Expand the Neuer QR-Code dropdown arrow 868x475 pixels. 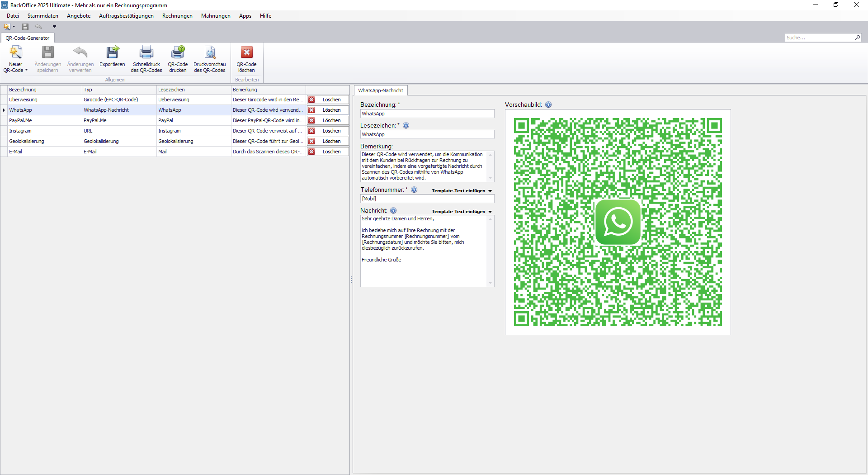[x=26, y=70]
